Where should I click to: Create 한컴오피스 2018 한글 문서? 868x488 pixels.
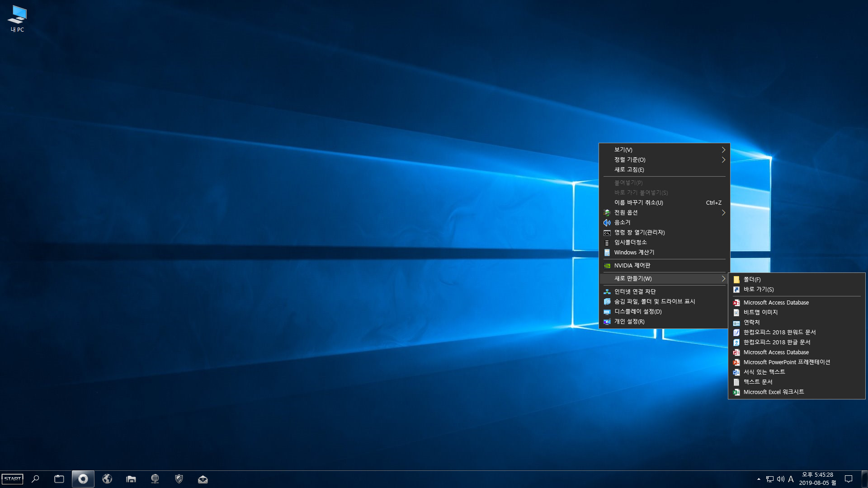click(x=797, y=342)
